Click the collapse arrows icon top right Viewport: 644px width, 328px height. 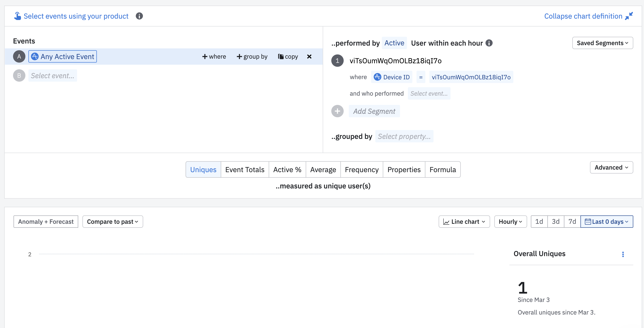coord(629,16)
